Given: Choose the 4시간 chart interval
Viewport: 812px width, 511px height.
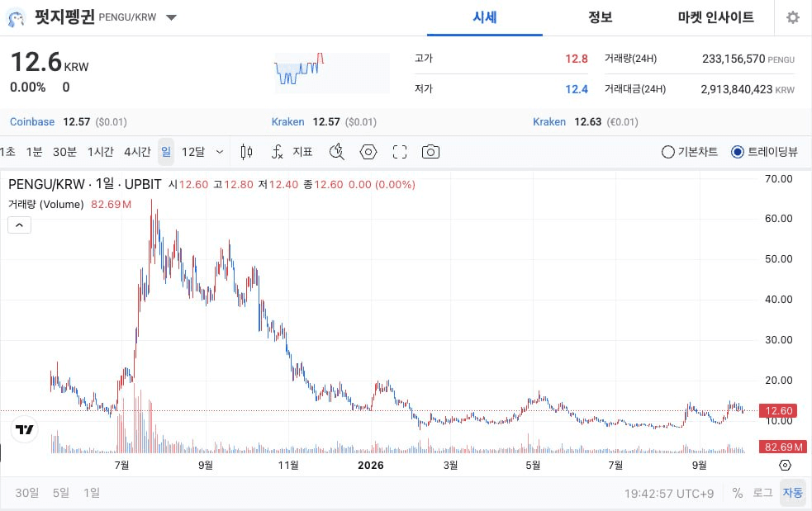Looking at the screenshot, I should [137, 152].
